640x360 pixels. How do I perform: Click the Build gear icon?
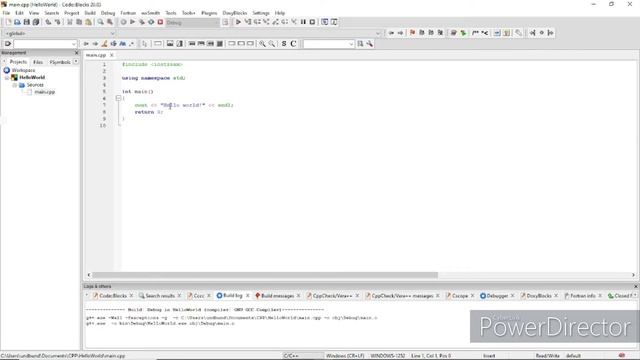[x=123, y=22]
